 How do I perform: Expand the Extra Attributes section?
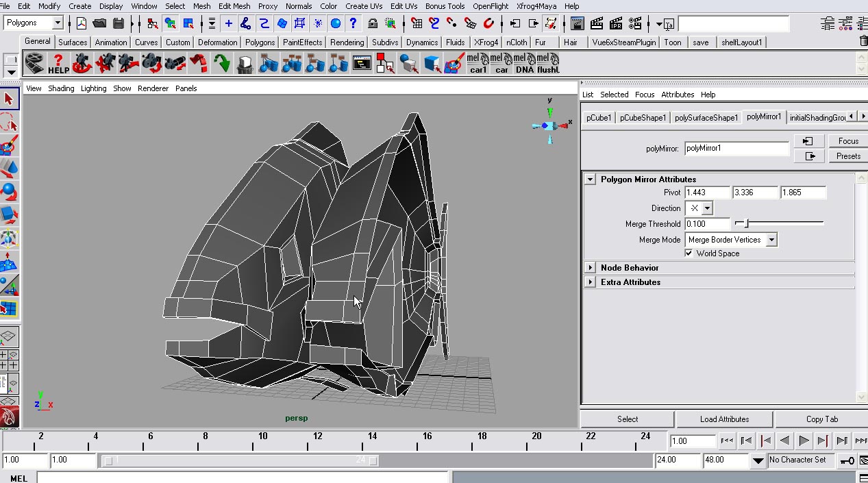coord(590,282)
